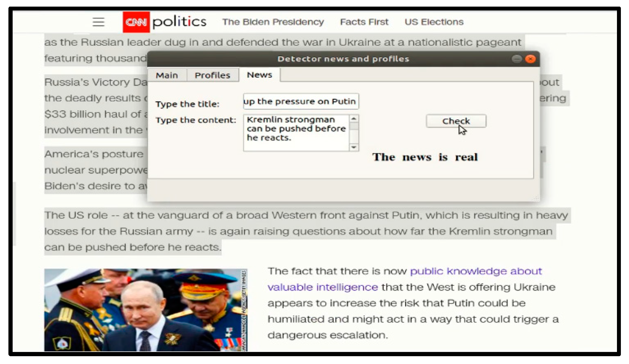Switch to the Main tab

(x=167, y=75)
